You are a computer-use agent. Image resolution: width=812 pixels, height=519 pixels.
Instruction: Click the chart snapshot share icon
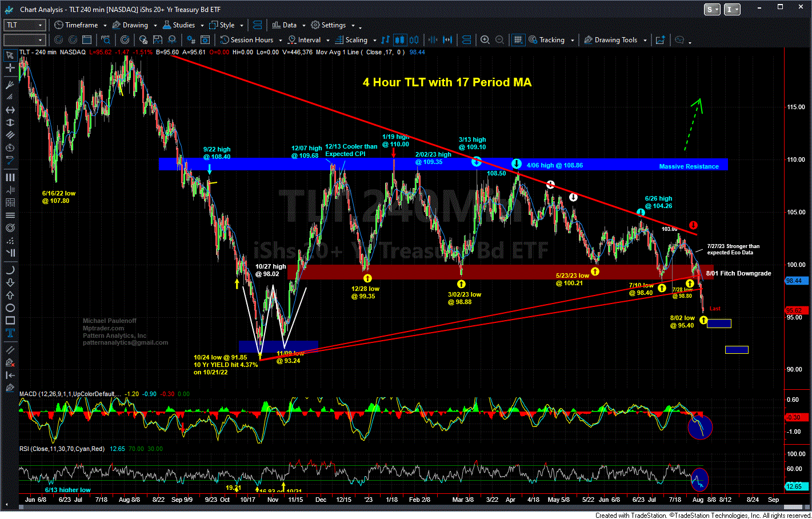(x=660, y=40)
